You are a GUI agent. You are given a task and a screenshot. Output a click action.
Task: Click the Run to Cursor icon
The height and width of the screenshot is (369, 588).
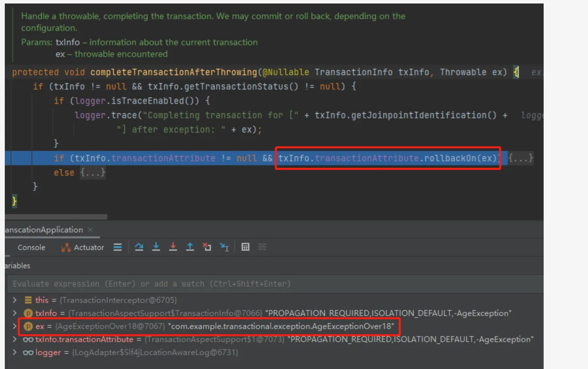click(224, 247)
